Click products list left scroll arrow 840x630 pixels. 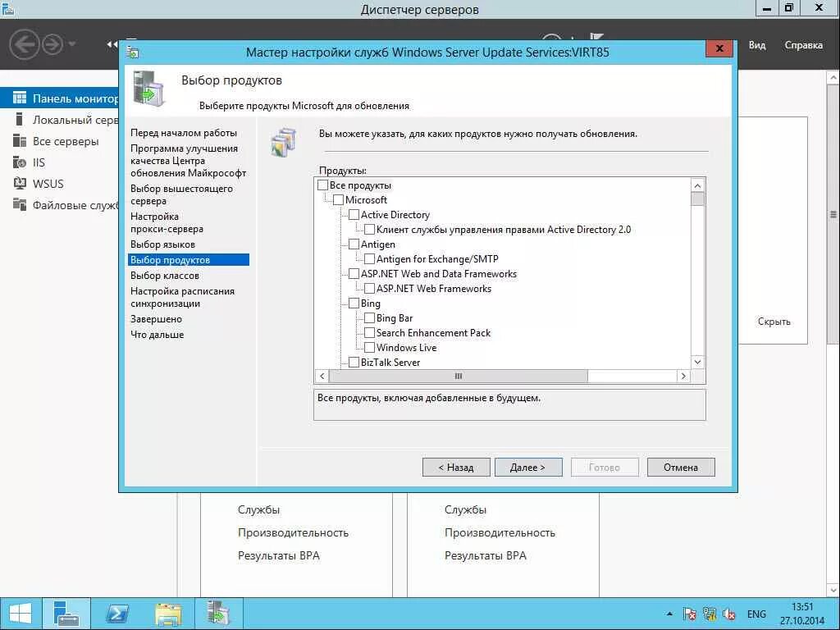coord(322,376)
